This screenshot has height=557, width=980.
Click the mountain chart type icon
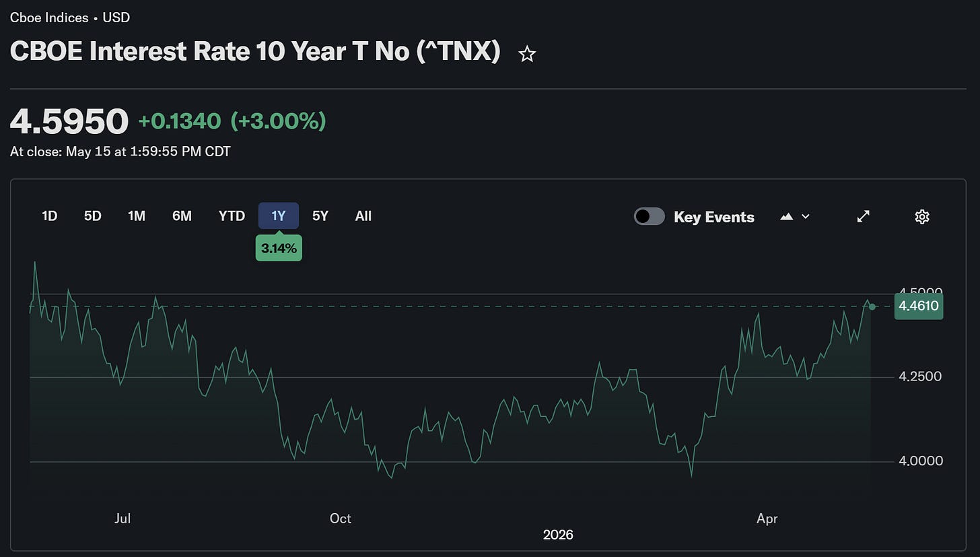pos(786,217)
